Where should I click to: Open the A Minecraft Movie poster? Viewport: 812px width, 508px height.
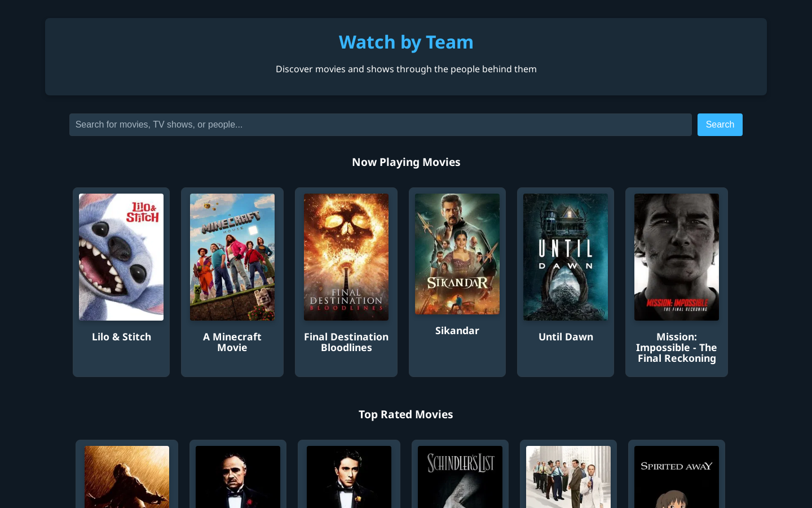tap(232, 257)
